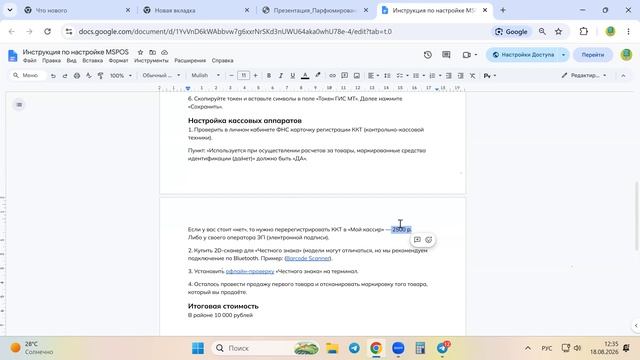Open the comments history icon
The width and height of the screenshot is (640, 360).
click(x=446, y=55)
